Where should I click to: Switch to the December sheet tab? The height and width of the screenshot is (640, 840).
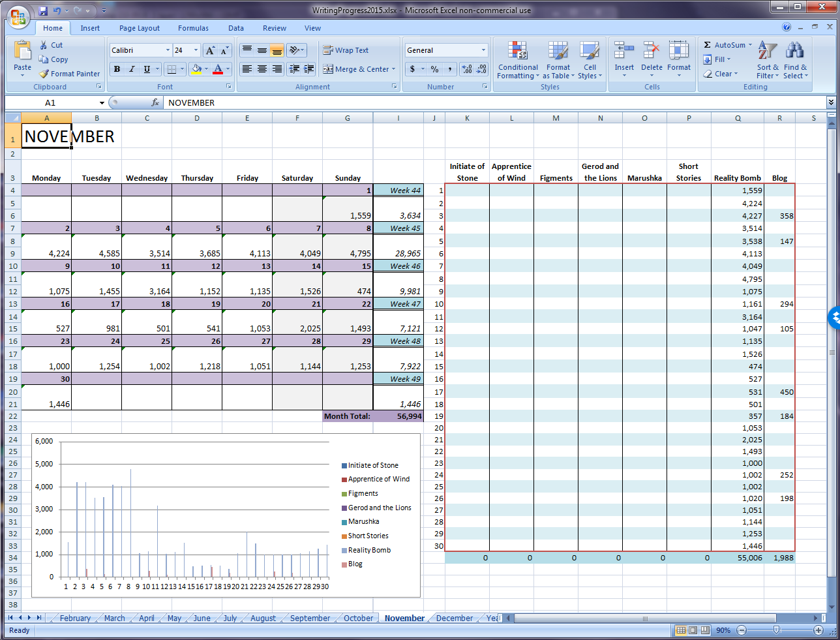click(x=454, y=618)
